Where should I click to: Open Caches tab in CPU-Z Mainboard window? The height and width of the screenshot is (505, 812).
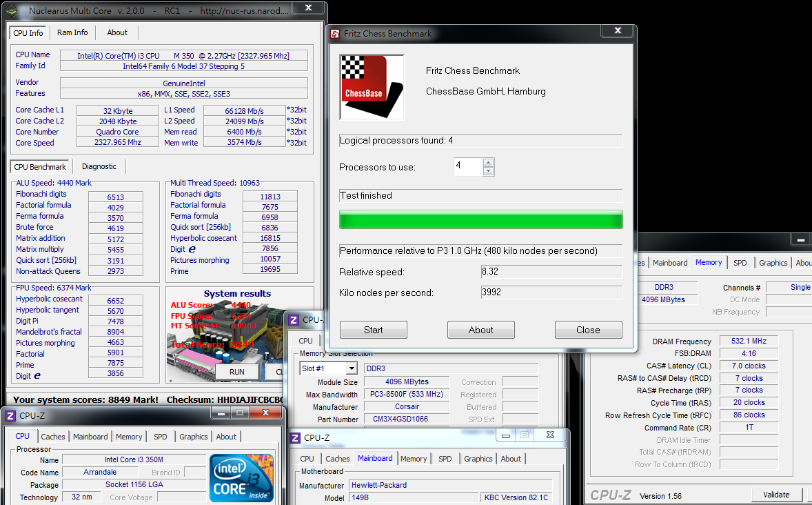pos(338,459)
